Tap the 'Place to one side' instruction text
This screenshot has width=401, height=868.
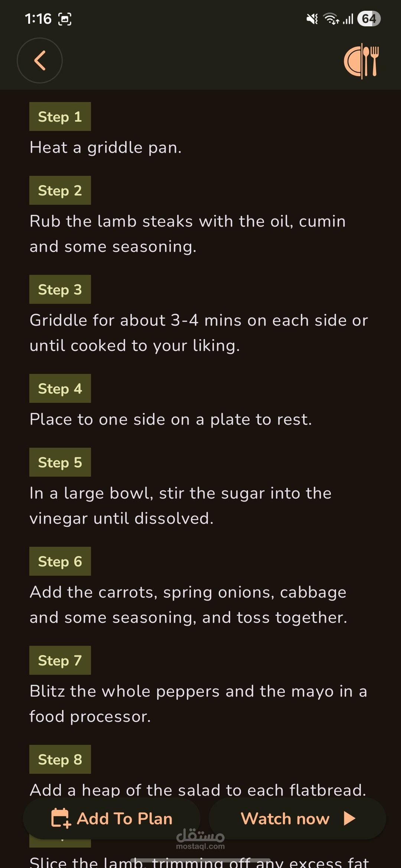pyautogui.click(x=170, y=420)
